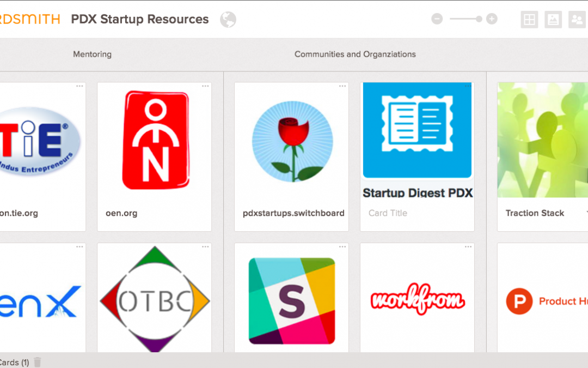Image resolution: width=588 pixels, height=368 pixels.
Task: Click the zoom out minus icon
Action: pos(437,19)
